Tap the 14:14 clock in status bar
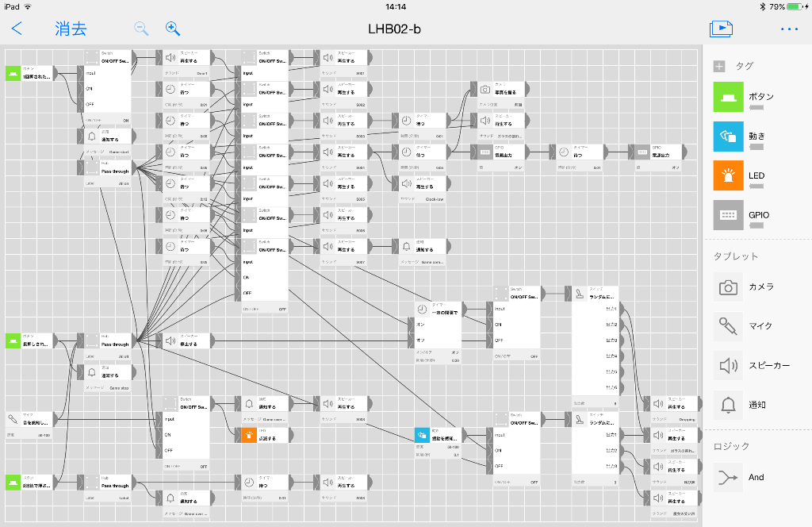This screenshot has height=527, width=812. click(396, 6)
